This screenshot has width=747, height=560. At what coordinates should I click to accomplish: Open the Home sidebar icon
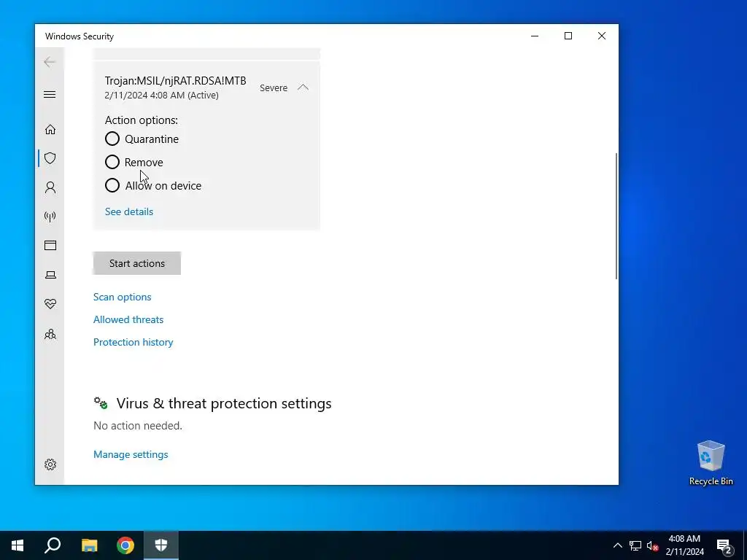coord(50,130)
